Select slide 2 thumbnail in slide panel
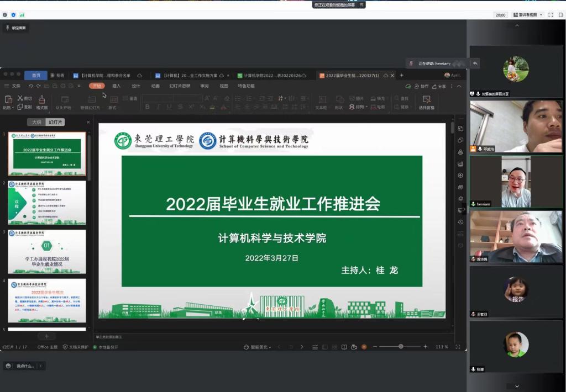The height and width of the screenshot is (392, 566). (x=47, y=203)
